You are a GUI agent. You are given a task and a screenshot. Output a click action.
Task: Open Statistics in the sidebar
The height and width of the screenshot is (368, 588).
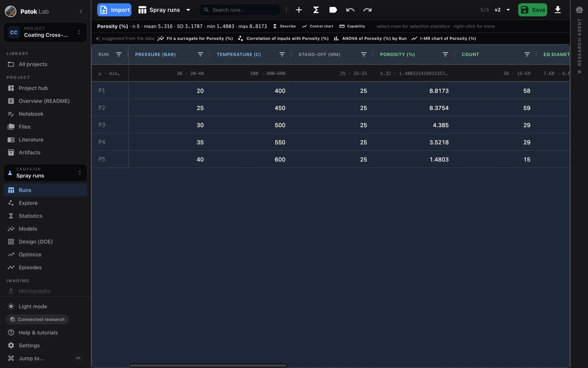pos(45,216)
